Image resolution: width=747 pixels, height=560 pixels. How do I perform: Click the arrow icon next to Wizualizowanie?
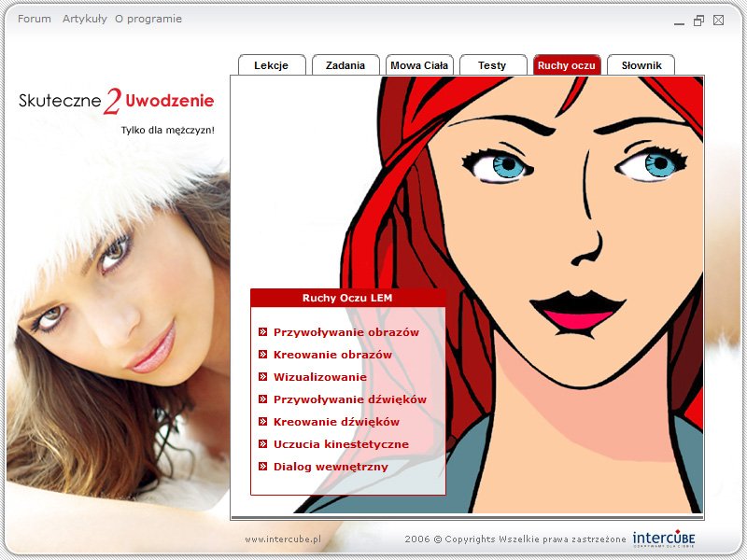[263, 377]
